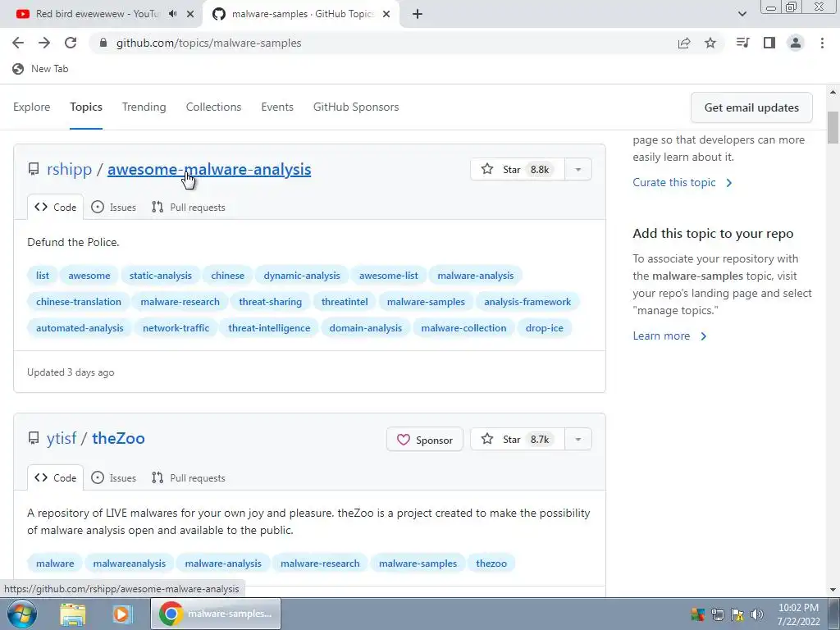Open the Trending navigation item

(144, 107)
